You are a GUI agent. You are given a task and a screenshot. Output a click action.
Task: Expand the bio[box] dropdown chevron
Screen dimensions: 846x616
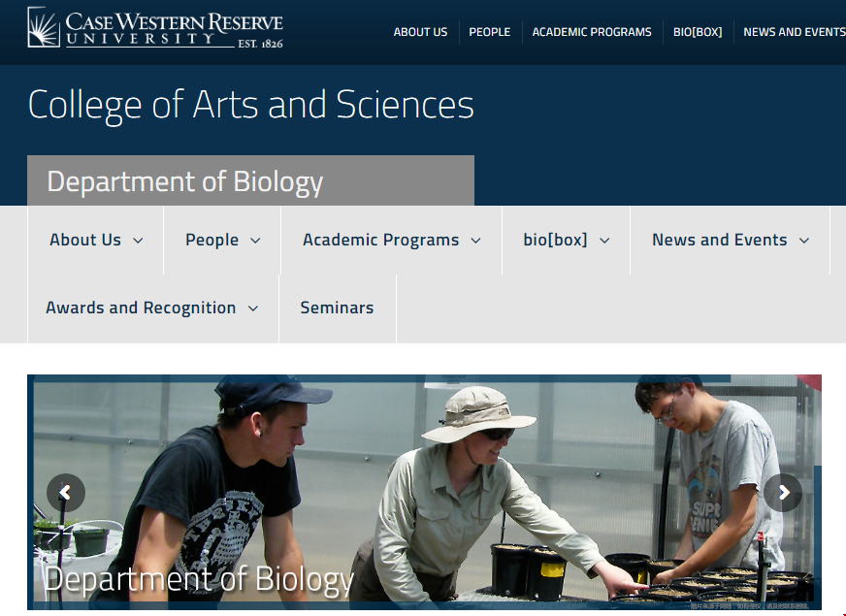pos(604,241)
